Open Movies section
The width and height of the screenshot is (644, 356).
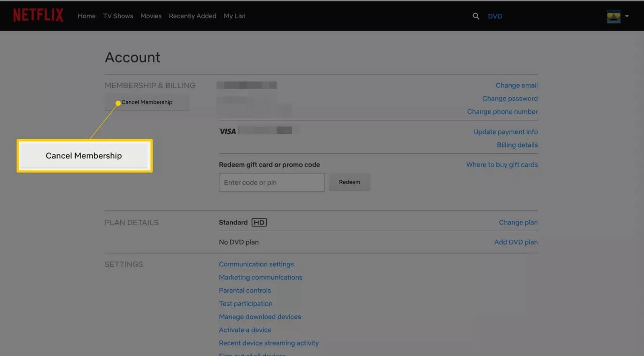click(151, 16)
